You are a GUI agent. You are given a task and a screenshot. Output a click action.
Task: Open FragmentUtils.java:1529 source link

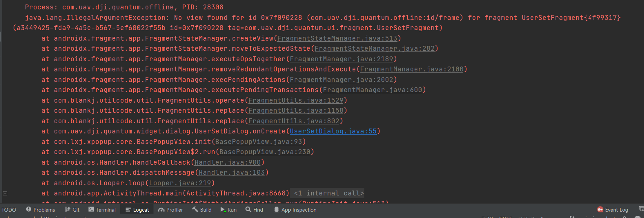point(296,100)
